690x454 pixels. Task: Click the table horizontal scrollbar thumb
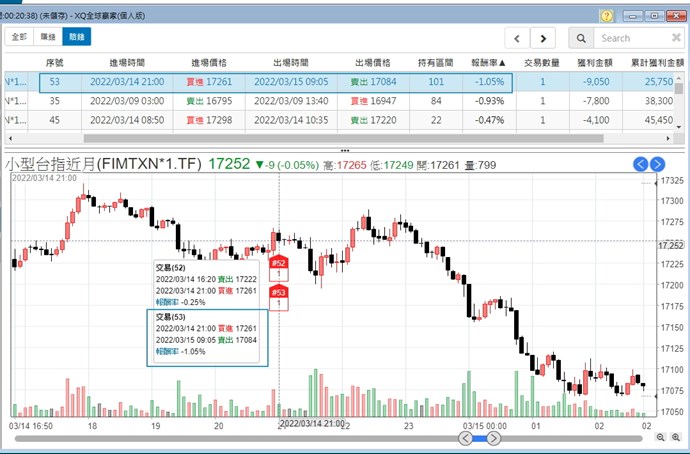(x=343, y=139)
